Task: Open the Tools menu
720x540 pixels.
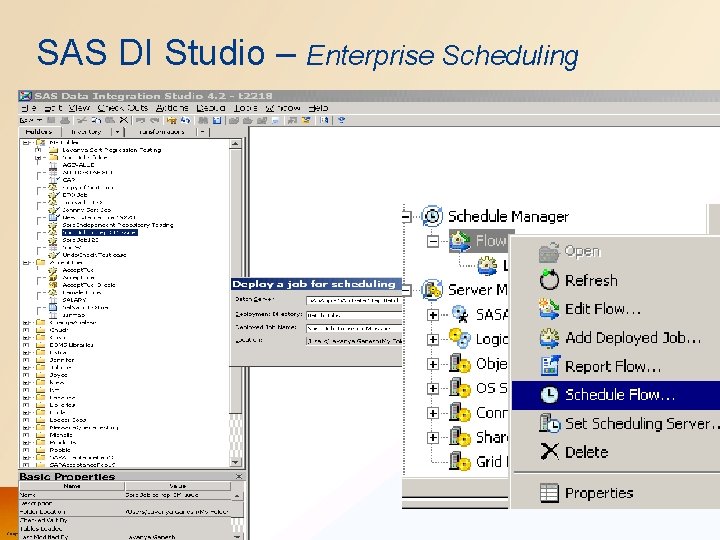Action: point(245,108)
